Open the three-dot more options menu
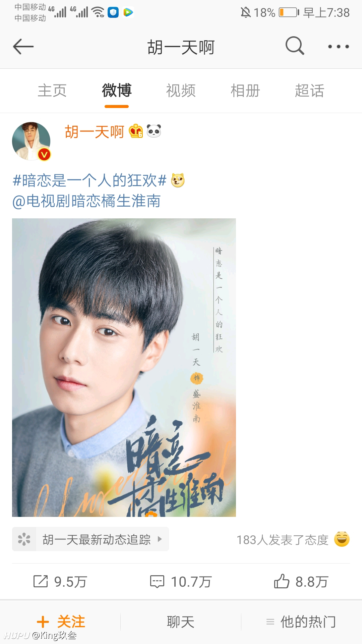 (339, 47)
